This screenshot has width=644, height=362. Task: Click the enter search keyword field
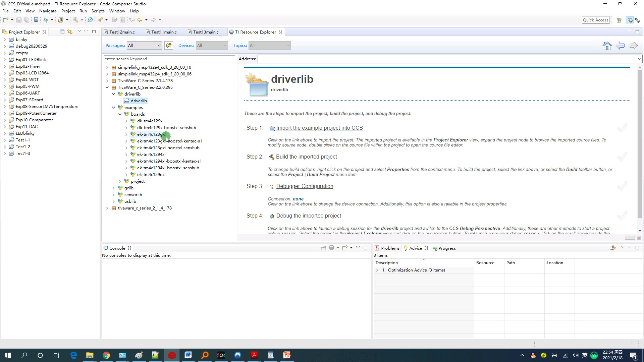coord(169,59)
